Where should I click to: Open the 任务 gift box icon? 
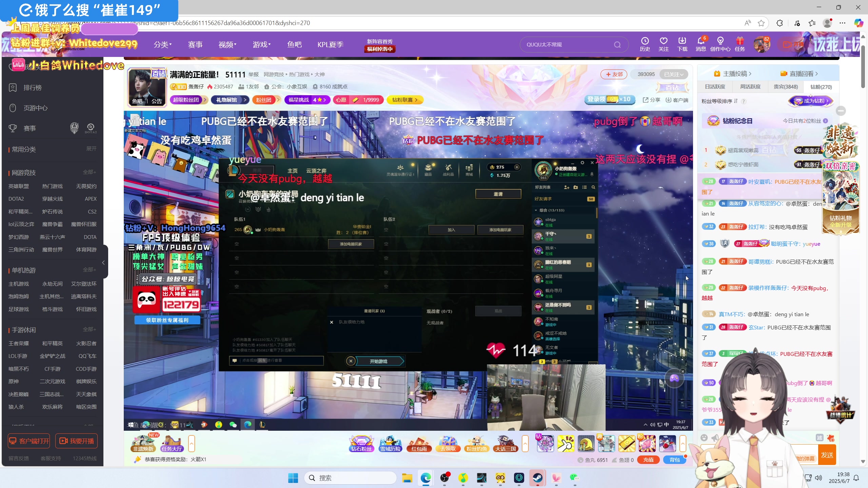tap(740, 44)
